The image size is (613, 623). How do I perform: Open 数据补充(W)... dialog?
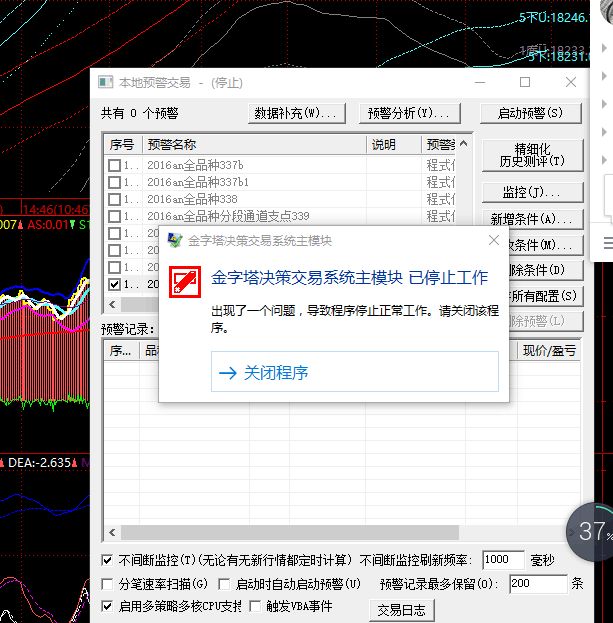(300, 113)
